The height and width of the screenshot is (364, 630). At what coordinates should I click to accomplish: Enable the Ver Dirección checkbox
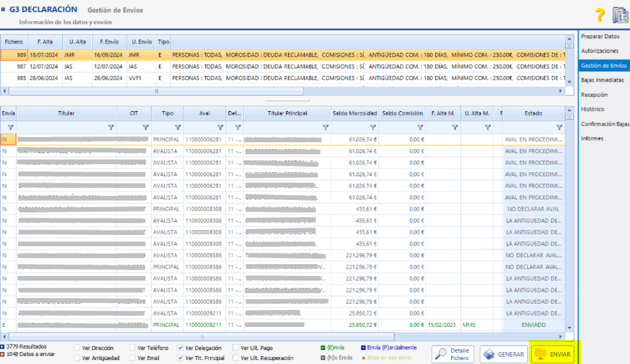78,348
